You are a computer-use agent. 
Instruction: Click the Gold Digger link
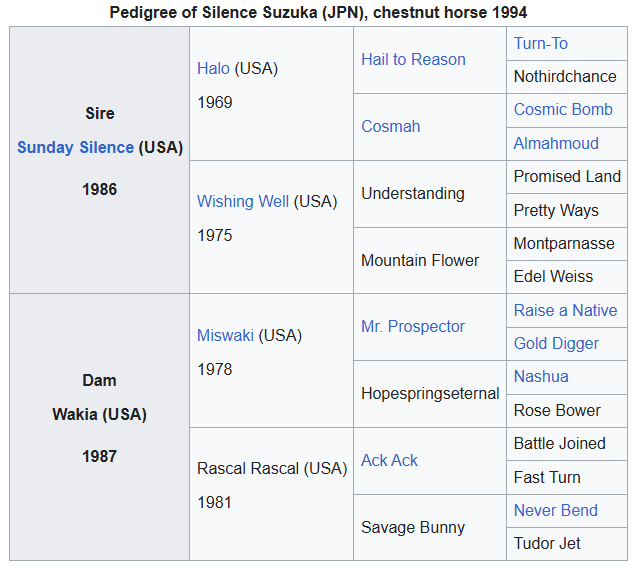(x=556, y=343)
